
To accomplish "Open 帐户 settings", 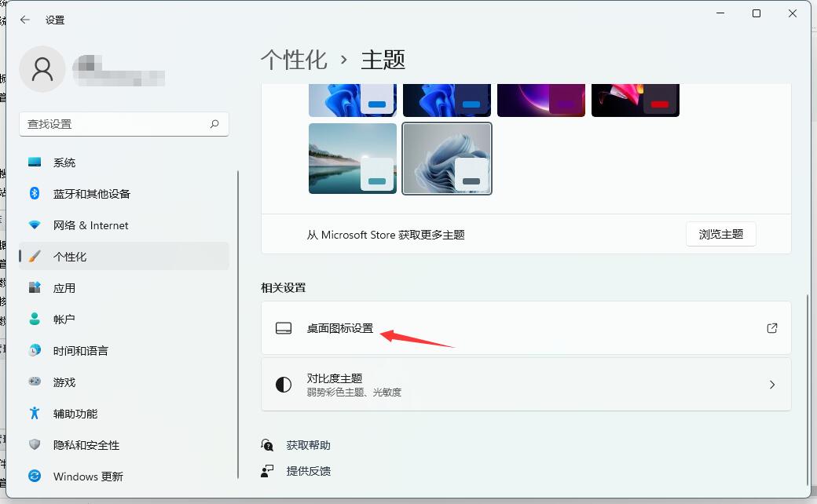I will coord(124,320).
